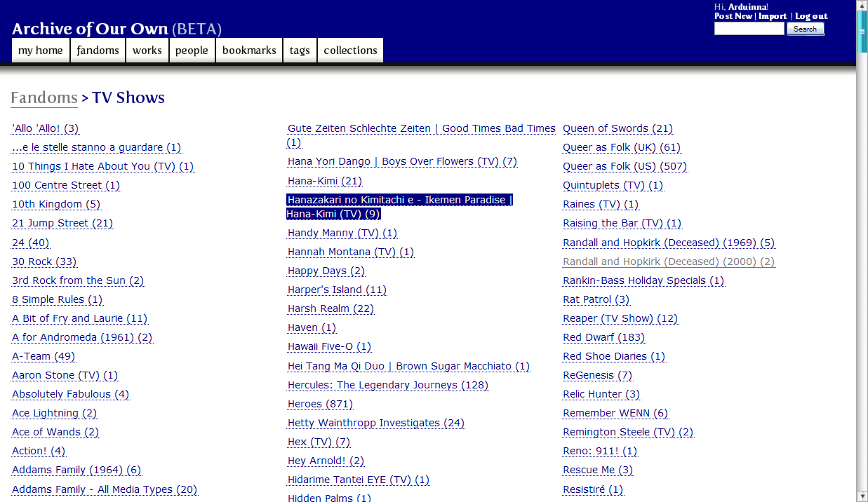
Task: Open Hercules: The Legendary Journeys (128)
Action: (388, 385)
